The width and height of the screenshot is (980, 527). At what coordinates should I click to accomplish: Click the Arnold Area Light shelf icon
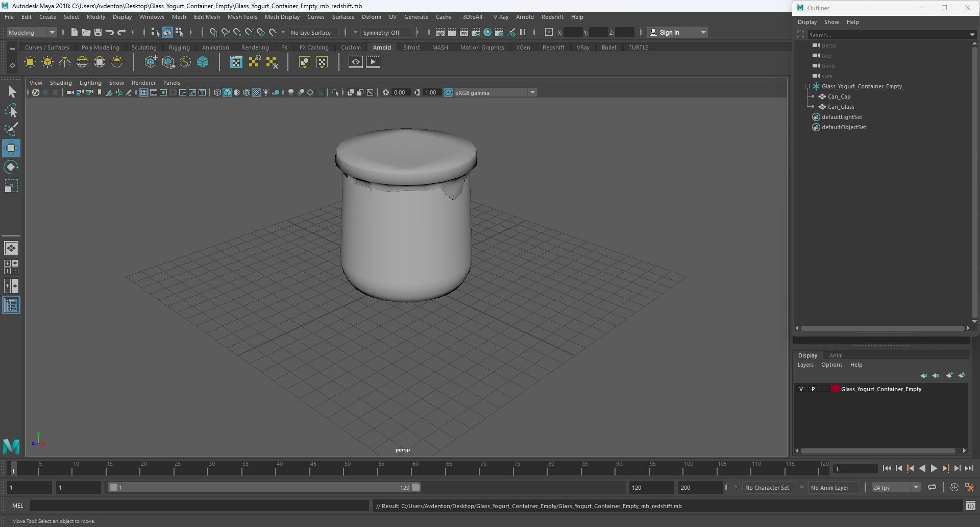click(x=30, y=62)
